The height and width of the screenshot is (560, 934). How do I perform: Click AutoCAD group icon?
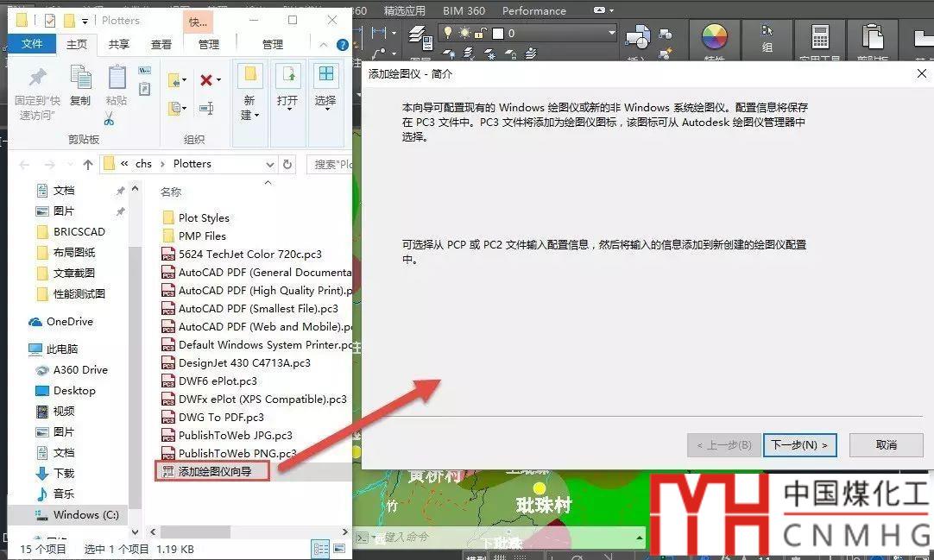pyautogui.click(x=767, y=30)
